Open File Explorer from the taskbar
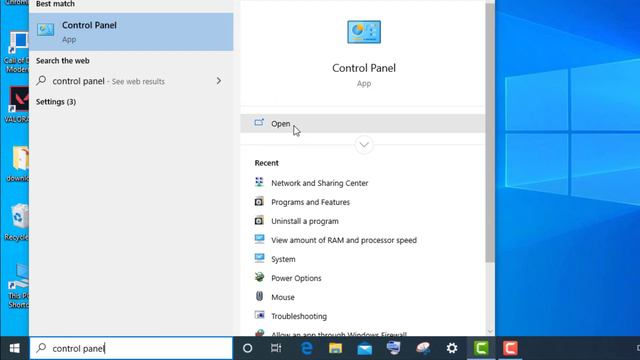The height and width of the screenshot is (360, 640). pyautogui.click(x=336, y=348)
